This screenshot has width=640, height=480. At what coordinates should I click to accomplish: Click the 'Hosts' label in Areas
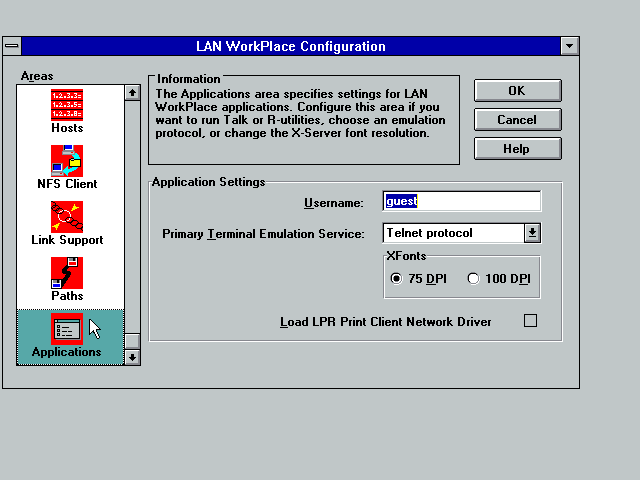click(x=67, y=128)
